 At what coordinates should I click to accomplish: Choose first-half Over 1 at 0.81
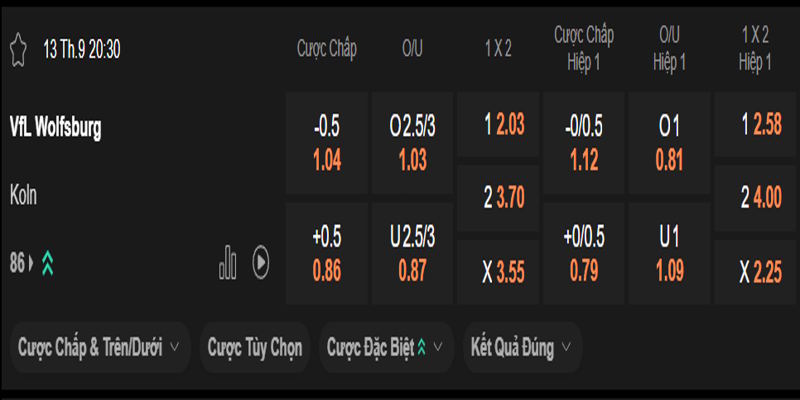669,142
